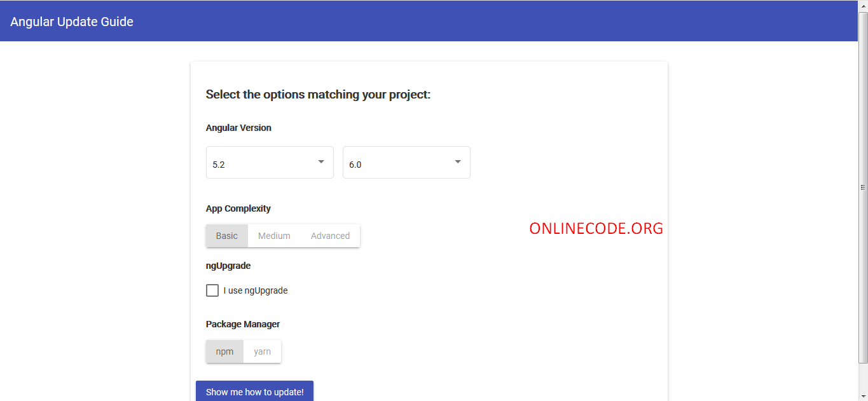Select "Medium" app complexity
Image resolution: width=868 pixels, height=401 pixels.
point(274,235)
